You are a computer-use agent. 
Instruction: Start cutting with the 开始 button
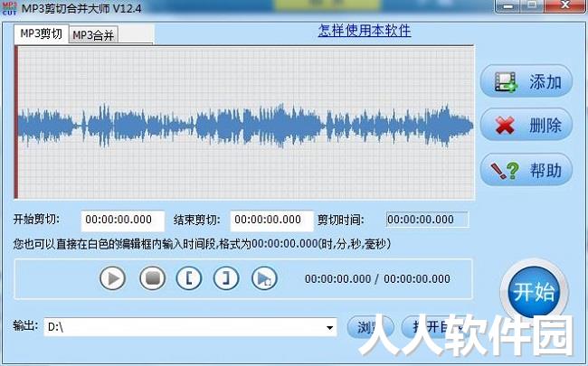tap(534, 292)
